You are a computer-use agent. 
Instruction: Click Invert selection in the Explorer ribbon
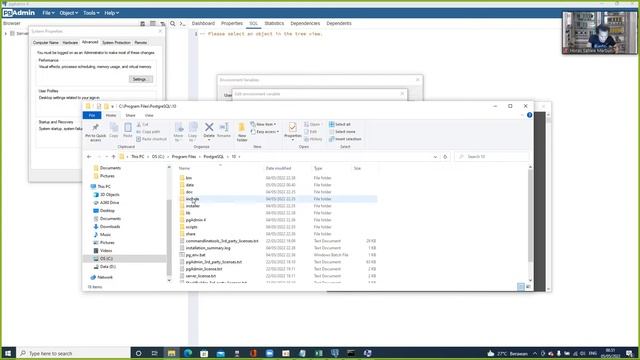pos(345,139)
